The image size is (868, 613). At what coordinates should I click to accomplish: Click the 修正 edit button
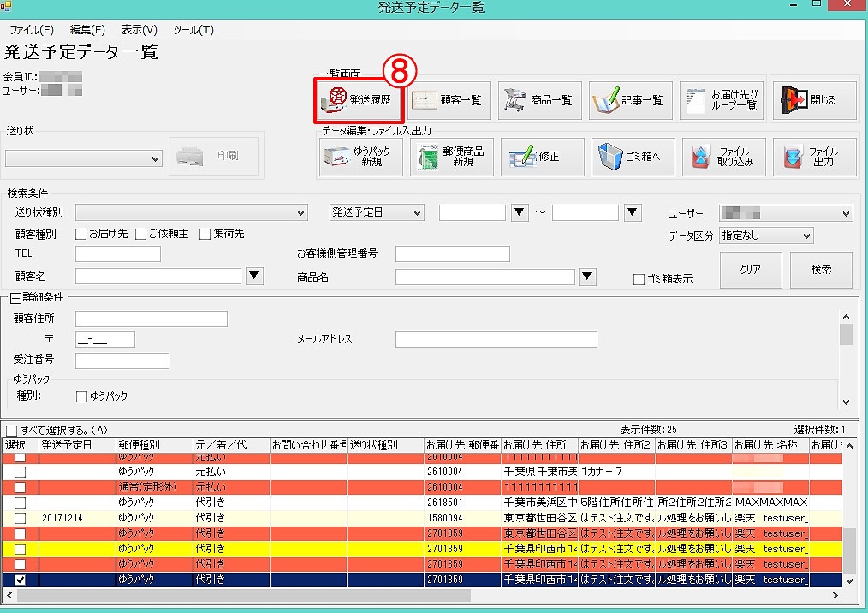(543, 158)
